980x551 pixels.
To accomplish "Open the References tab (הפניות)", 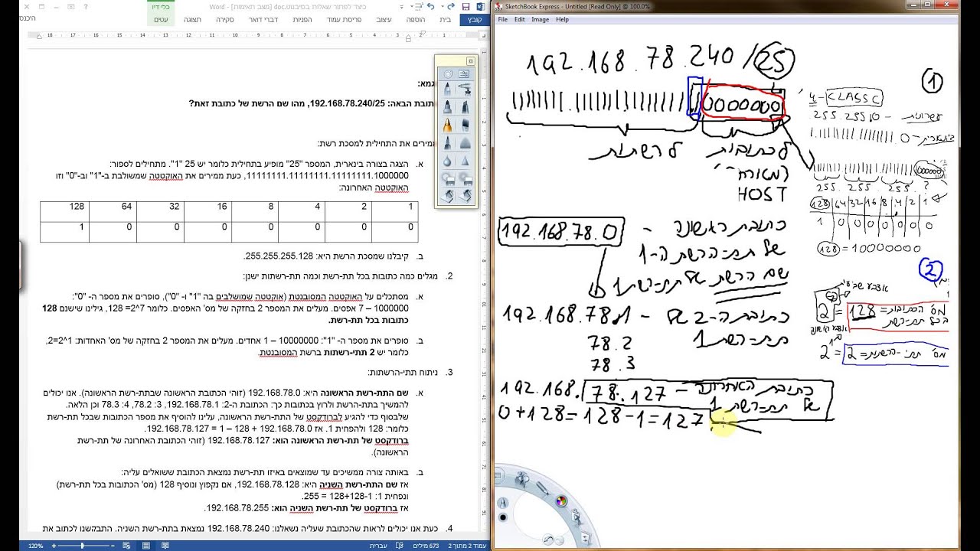I will 302,19.
